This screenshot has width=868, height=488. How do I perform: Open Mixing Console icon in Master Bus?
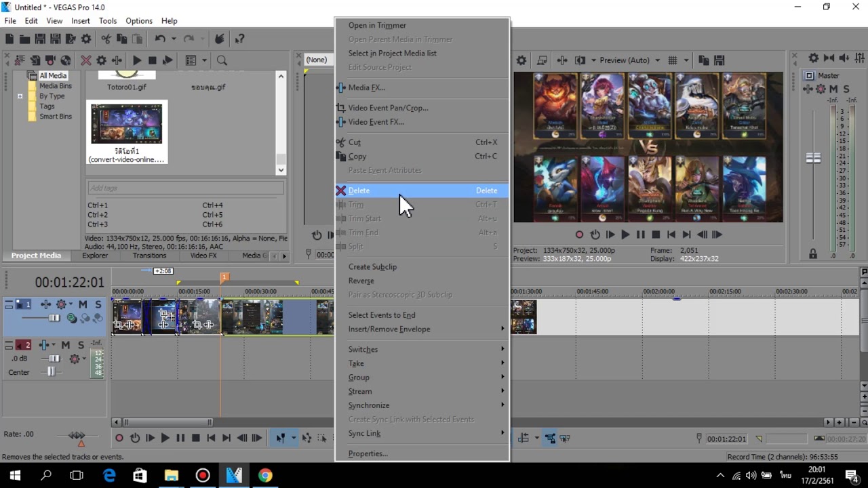click(x=859, y=58)
